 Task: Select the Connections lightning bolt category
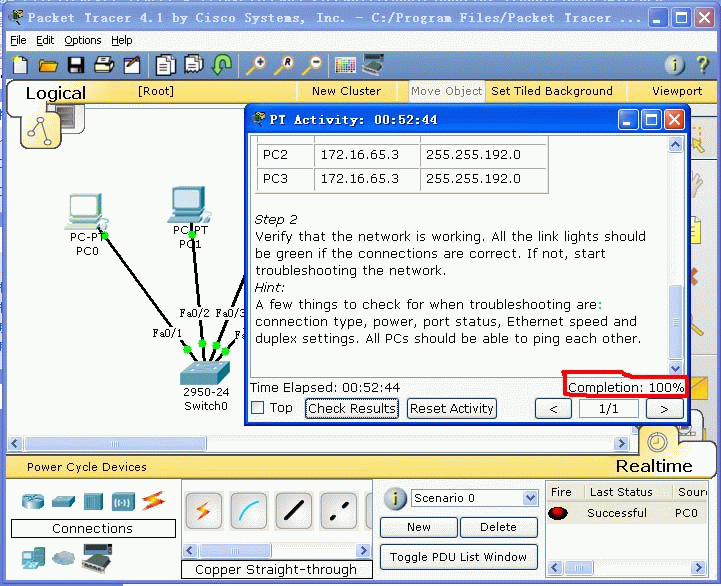(152, 500)
